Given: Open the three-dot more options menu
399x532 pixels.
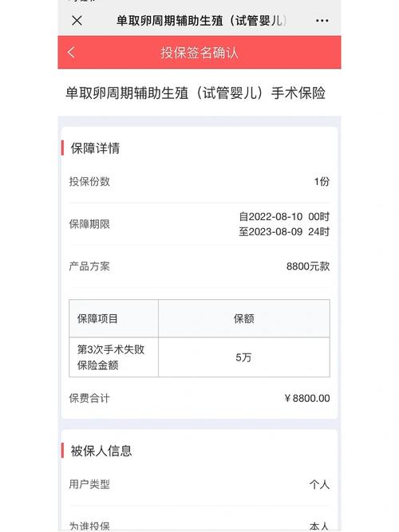Looking at the screenshot, I should pyautogui.click(x=322, y=21).
